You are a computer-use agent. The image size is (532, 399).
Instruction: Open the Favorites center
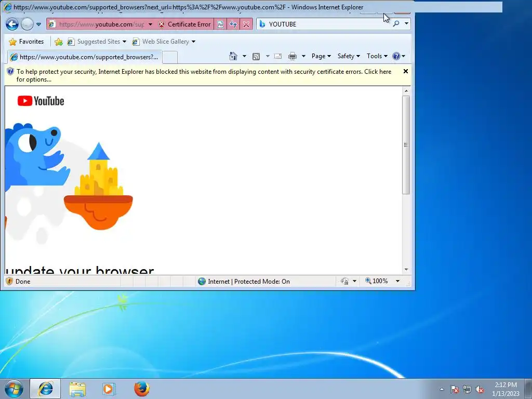click(26, 42)
